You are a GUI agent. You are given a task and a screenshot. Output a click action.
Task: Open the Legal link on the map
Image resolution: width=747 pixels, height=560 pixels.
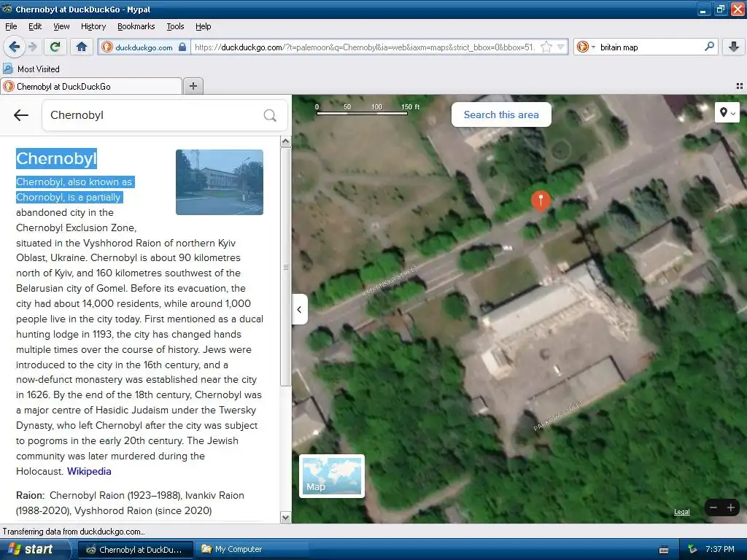pos(682,512)
